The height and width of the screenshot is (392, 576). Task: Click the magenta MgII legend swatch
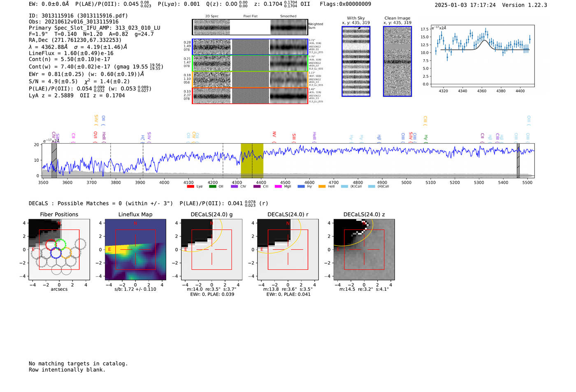pos(278,187)
